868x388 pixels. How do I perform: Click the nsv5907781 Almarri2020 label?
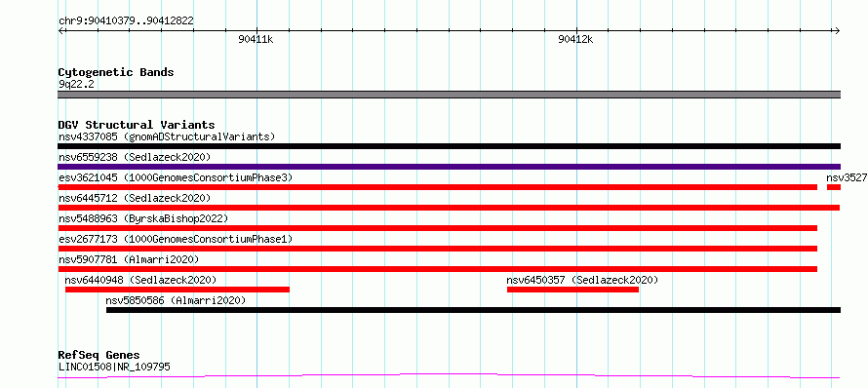129,259
